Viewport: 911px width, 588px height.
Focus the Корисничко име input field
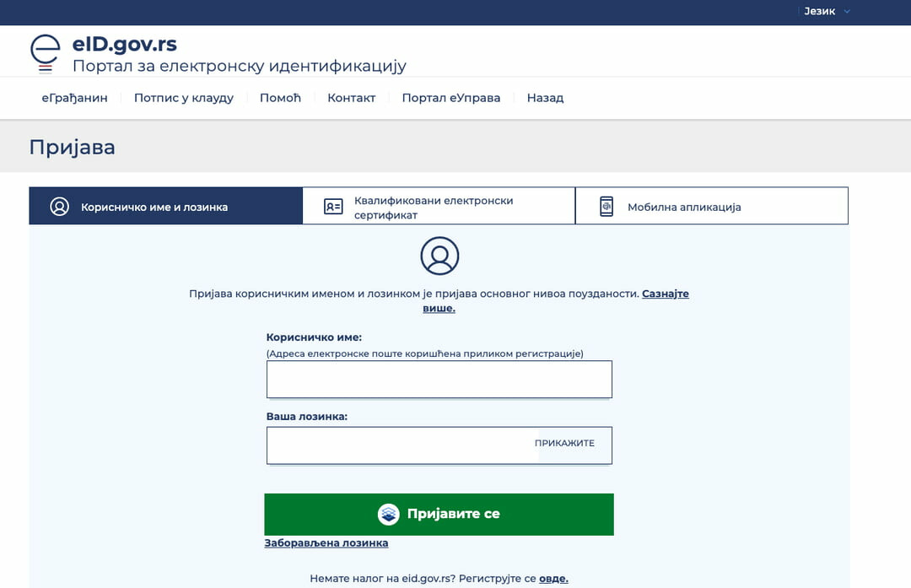click(439, 380)
